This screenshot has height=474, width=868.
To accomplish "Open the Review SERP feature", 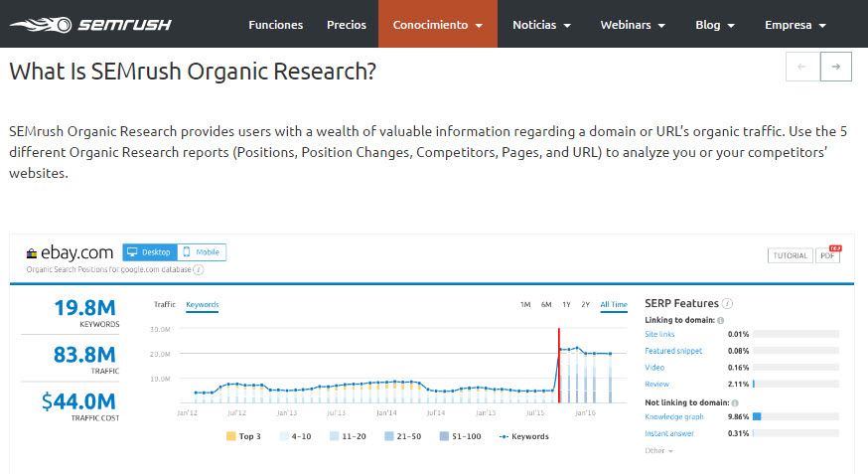I will pyautogui.click(x=656, y=384).
